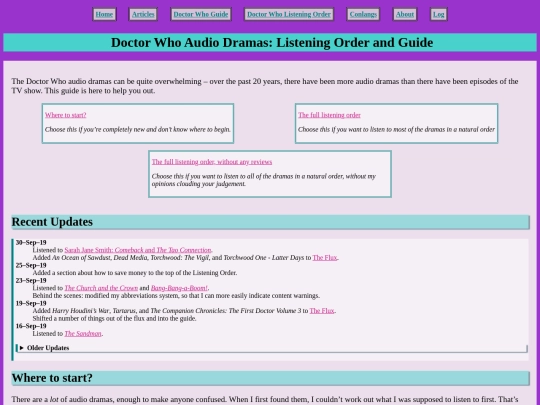Open full listening order without reviews link

pos(212,162)
